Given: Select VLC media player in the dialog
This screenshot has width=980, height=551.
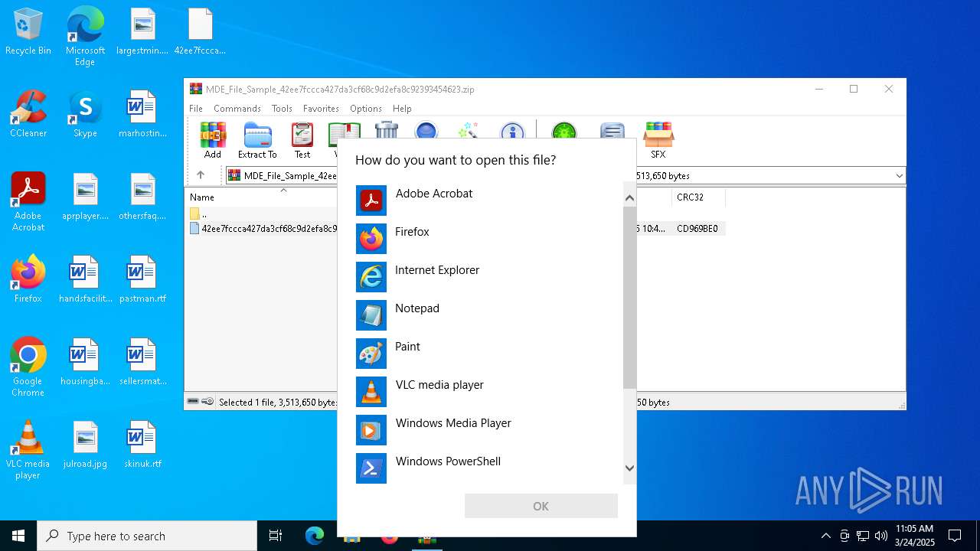Looking at the screenshot, I should 488,392.
